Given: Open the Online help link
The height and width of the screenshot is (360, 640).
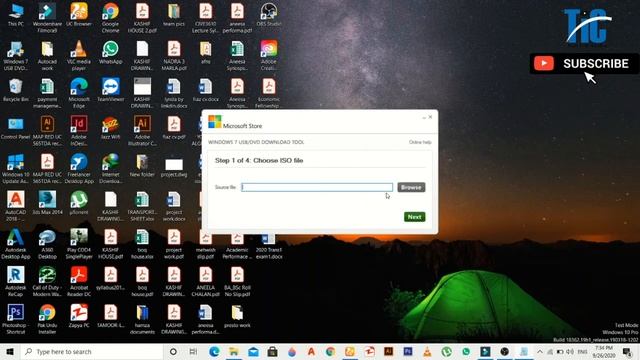Looking at the screenshot, I should tap(420, 142).
